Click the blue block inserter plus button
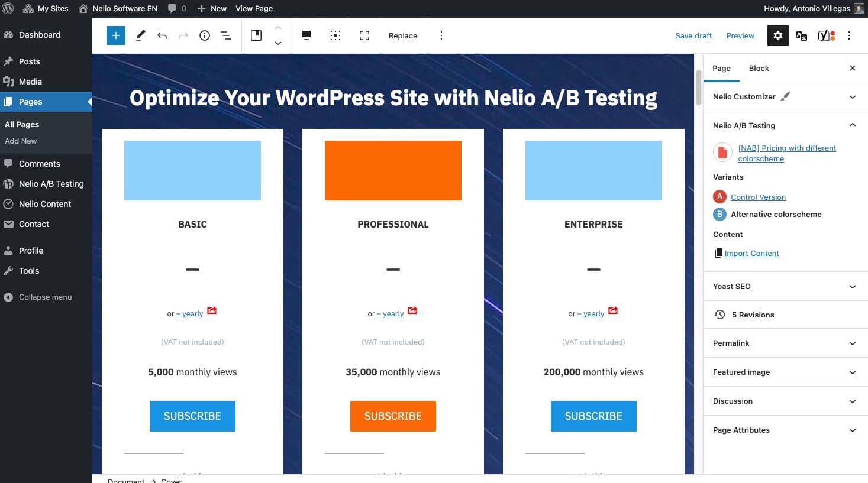This screenshot has width=868, height=483. pos(116,35)
